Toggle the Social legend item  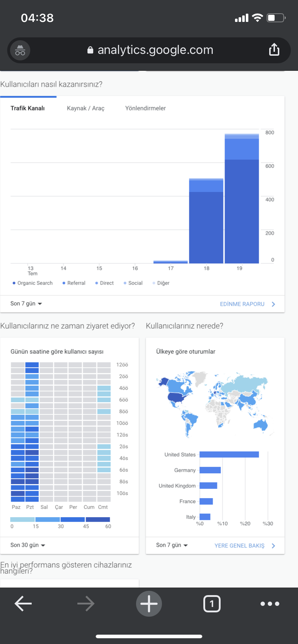point(133,283)
